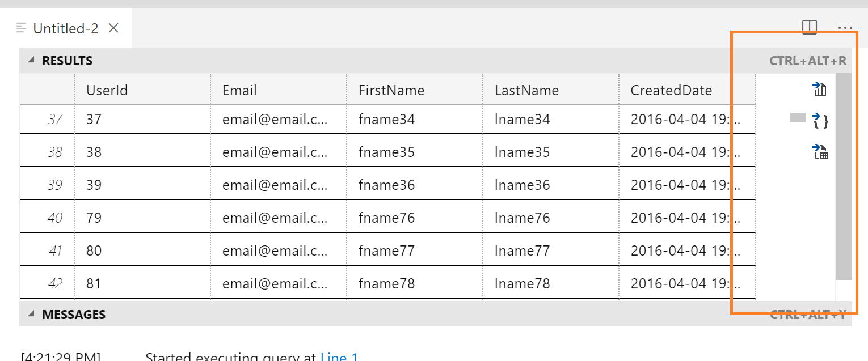This screenshot has width=868, height=361.
Task: Save query results as CSV
Action: coord(819,89)
